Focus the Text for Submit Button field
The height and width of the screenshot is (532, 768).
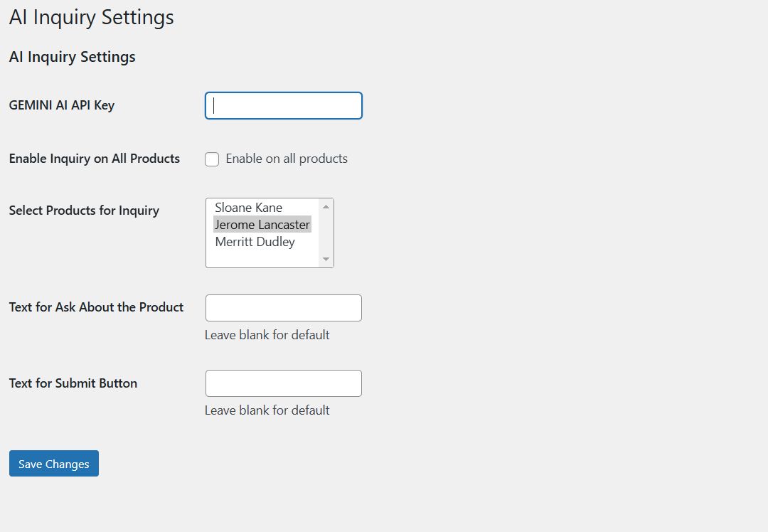tap(284, 383)
